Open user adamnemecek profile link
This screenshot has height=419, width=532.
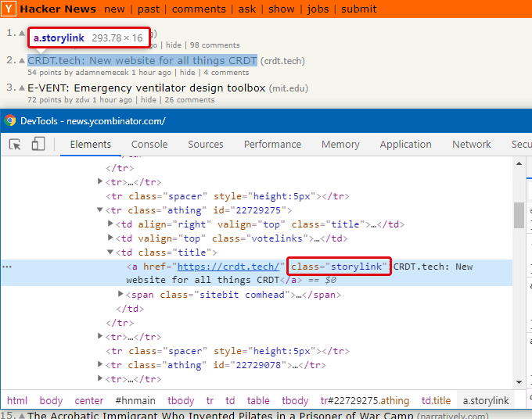click(102, 73)
